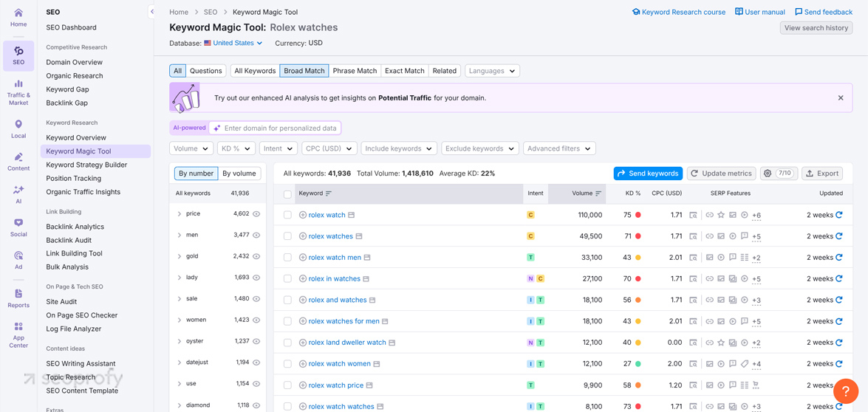The width and height of the screenshot is (868, 412).
Task: Open the Social section icon
Action: pos(18,228)
